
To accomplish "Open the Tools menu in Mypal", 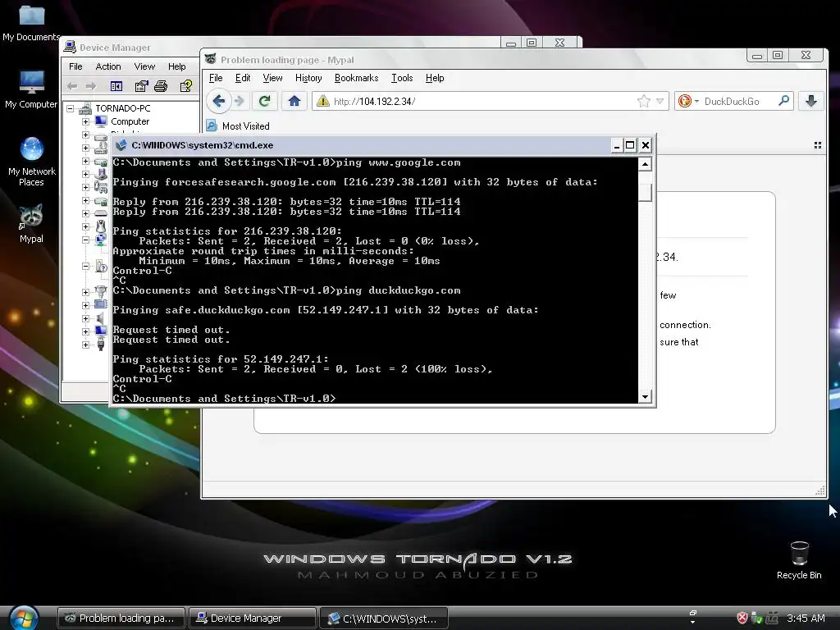I will pyautogui.click(x=402, y=78).
